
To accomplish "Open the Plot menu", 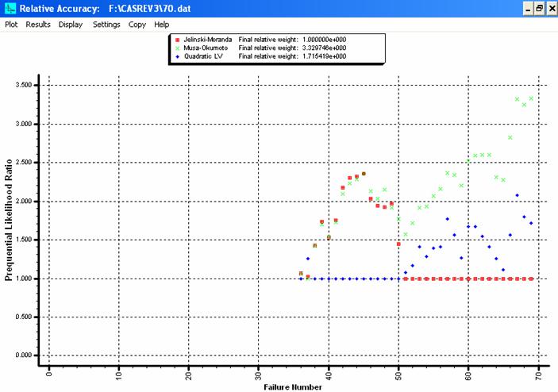I will [11, 25].
